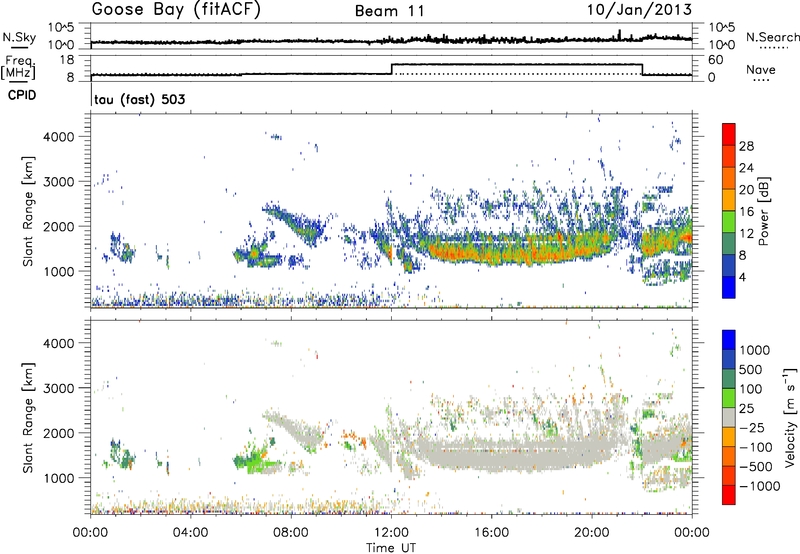Viewport: 800px width, 554px height.
Task: Click 'Slant Range [km]' label of velocity panel
Action: point(28,418)
